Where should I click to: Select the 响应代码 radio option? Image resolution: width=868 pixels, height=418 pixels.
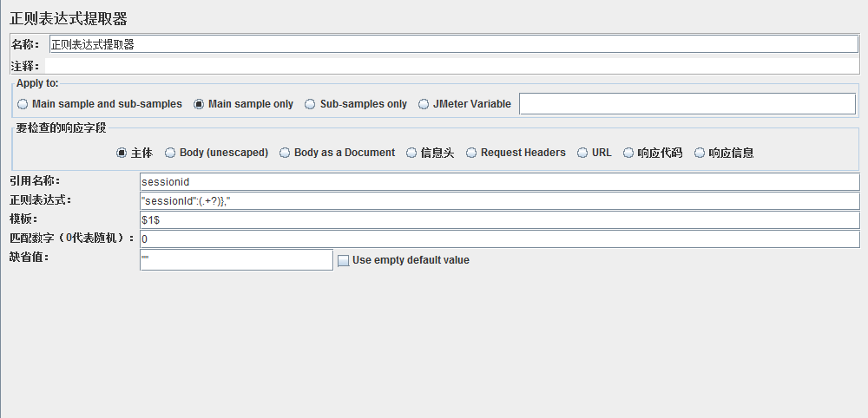pos(628,153)
